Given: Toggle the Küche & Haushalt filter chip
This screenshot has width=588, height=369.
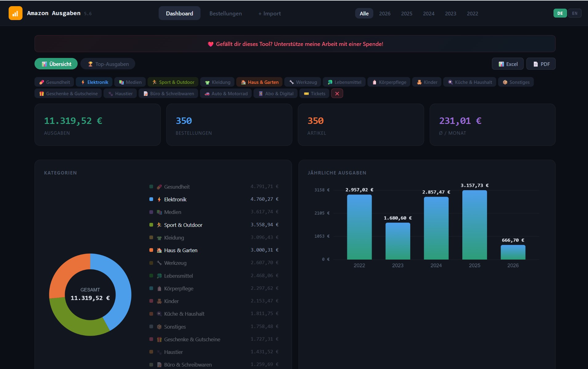Looking at the screenshot, I should [469, 82].
